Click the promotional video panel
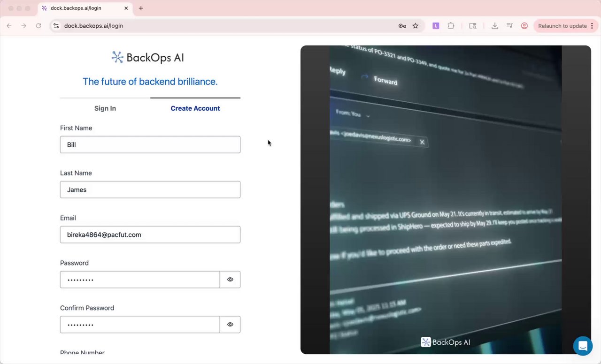The height and width of the screenshot is (364, 601). coord(446,200)
